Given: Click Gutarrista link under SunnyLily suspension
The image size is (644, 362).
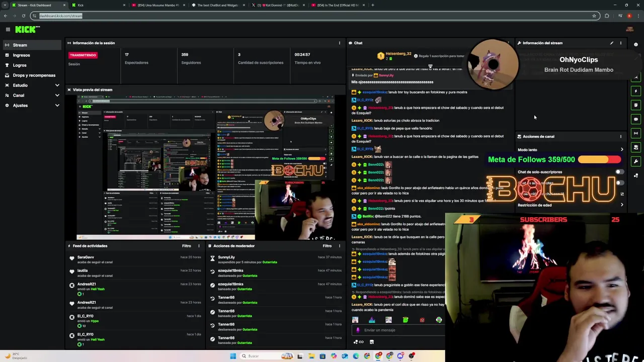Looking at the screenshot, I should click(269, 262).
